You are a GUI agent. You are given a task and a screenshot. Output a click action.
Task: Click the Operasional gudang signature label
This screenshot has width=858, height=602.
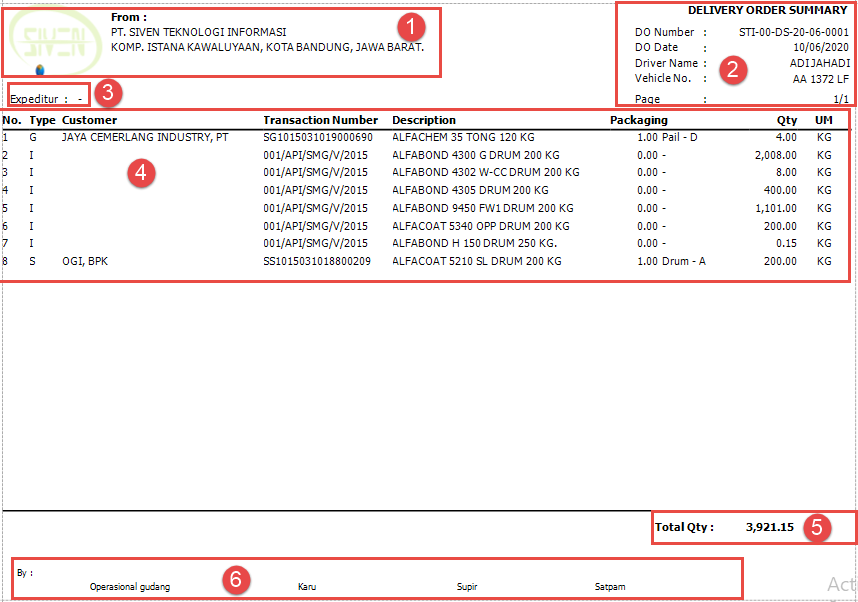click(x=130, y=587)
